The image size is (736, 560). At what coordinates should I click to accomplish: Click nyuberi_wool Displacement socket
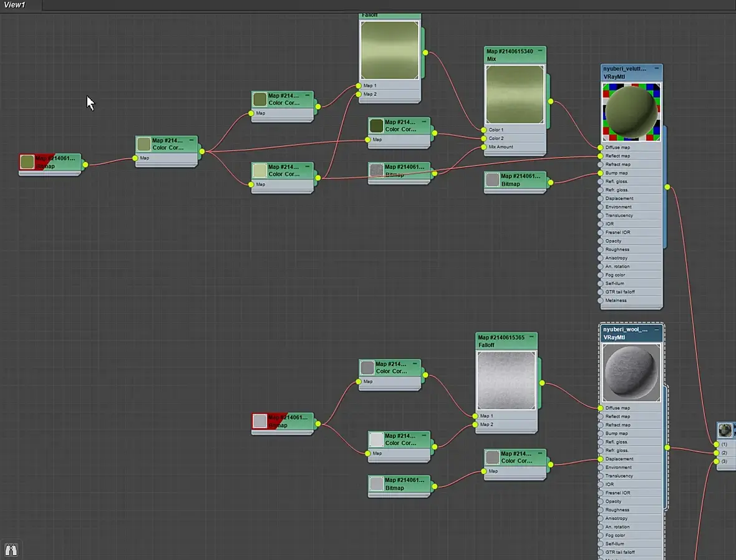click(x=601, y=459)
